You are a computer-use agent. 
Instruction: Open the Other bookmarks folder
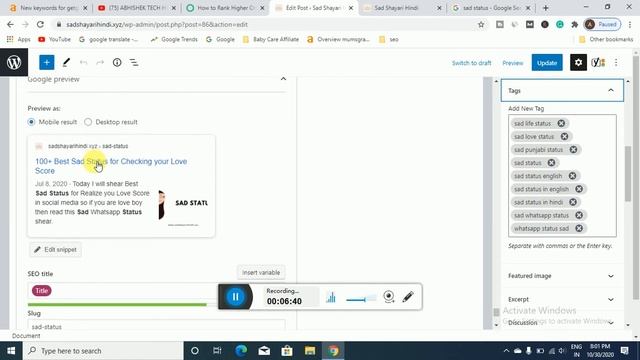click(606, 40)
